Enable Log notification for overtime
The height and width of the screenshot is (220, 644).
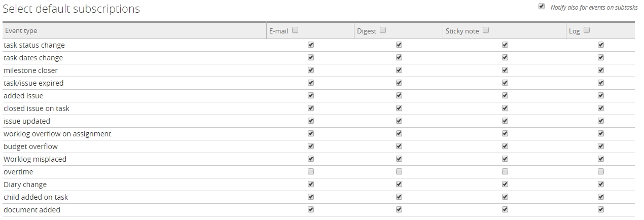tap(601, 171)
